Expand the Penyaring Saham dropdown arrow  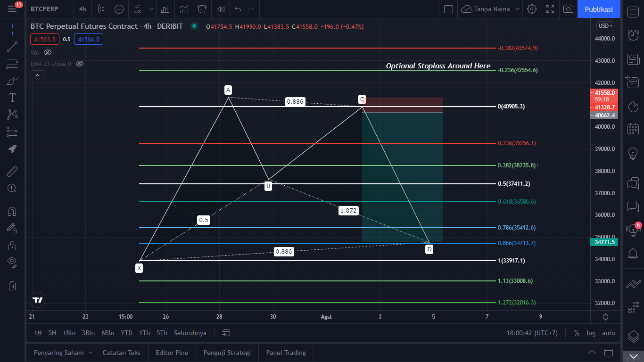91,353
